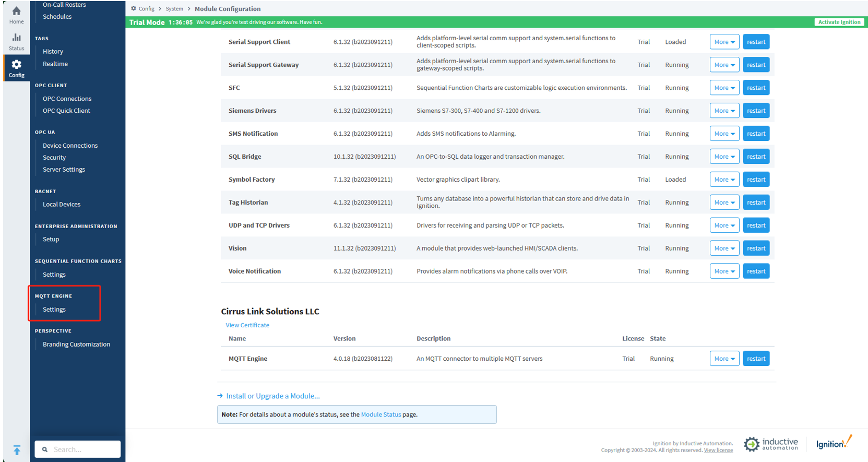Click the SQL Bridge version 10.1.32 text
The height and width of the screenshot is (462, 868).
coord(364,157)
